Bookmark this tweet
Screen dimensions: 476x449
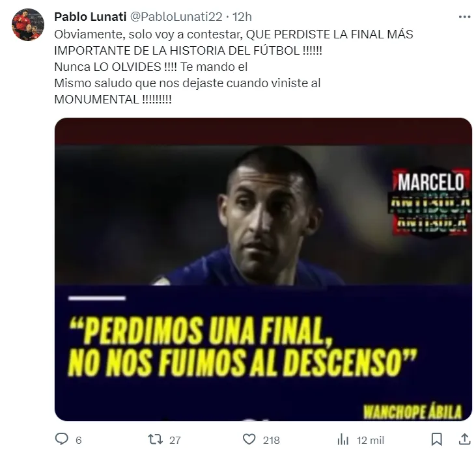pyautogui.click(x=437, y=439)
